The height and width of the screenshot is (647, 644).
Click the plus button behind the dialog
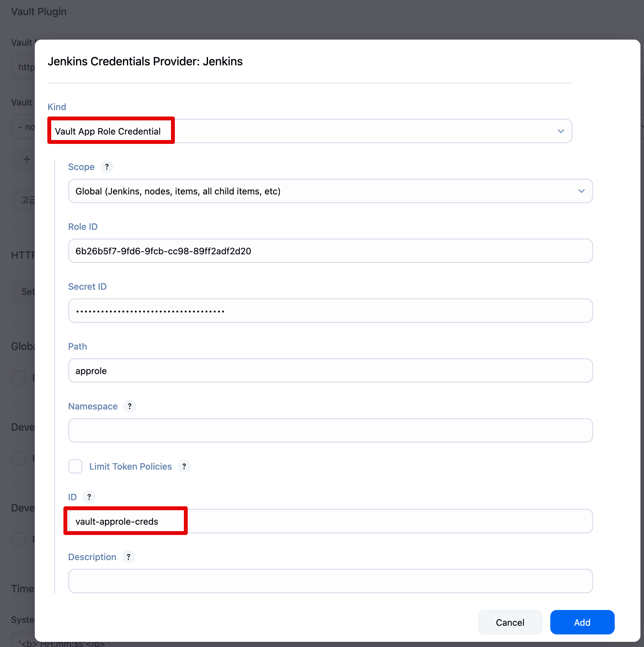coord(27,159)
